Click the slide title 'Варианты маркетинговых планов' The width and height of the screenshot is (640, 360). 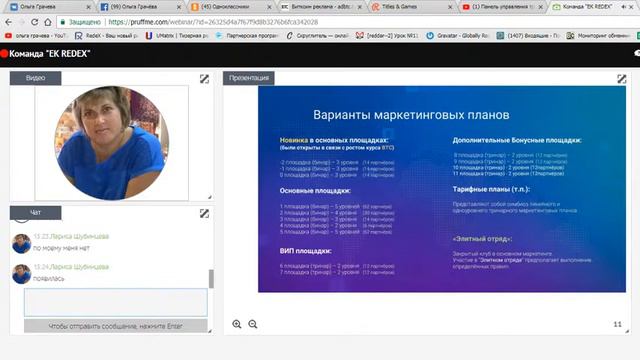(411, 115)
